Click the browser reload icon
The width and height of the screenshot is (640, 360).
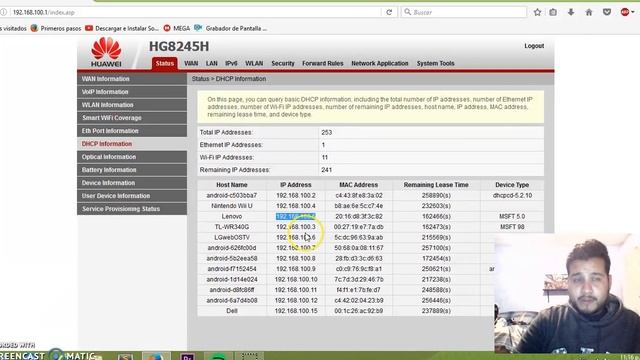pyautogui.click(x=389, y=12)
